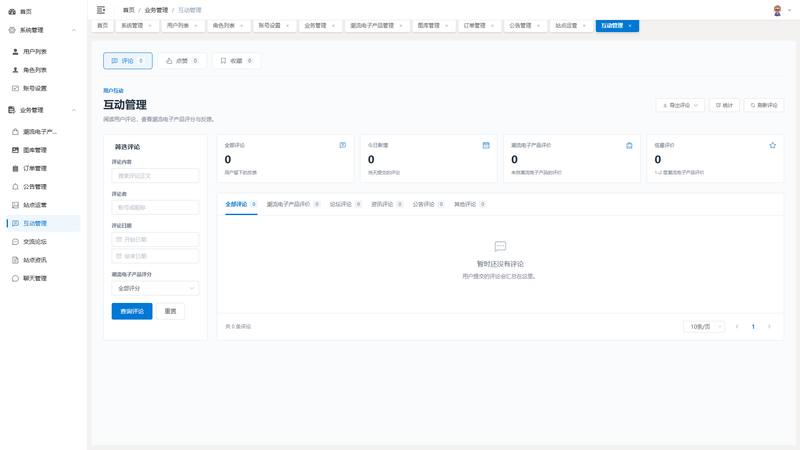Viewport: 800px width, 450px height.
Task: Open the 结束日期 date picker
Action: coord(155,256)
